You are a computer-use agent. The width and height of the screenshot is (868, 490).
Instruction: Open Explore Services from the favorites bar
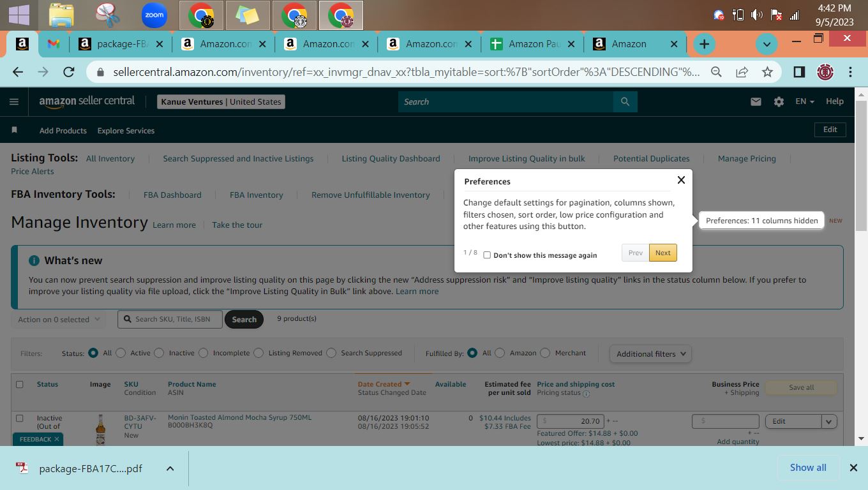(x=126, y=131)
